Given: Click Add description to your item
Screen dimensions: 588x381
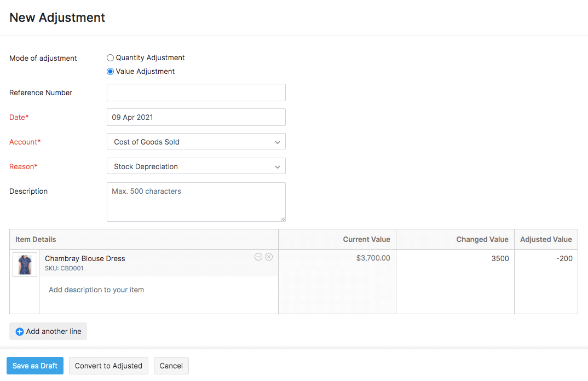Looking at the screenshot, I should tap(96, 290).
